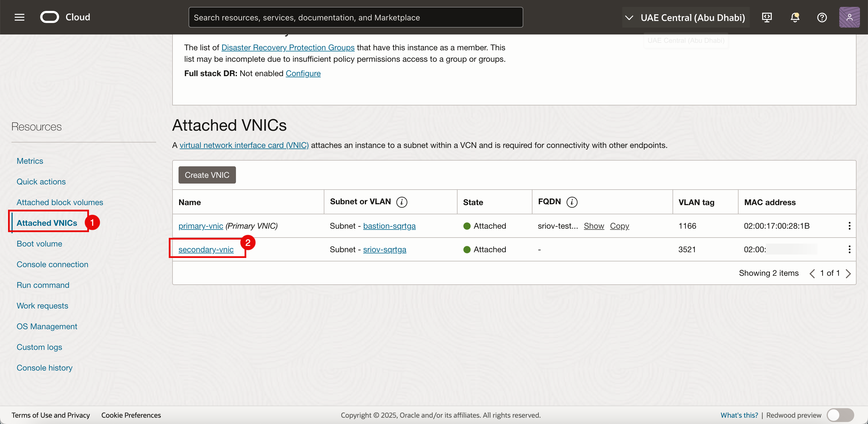Show the primary VNIC's full FQDN
868x424 pixels.
point(594,226)
